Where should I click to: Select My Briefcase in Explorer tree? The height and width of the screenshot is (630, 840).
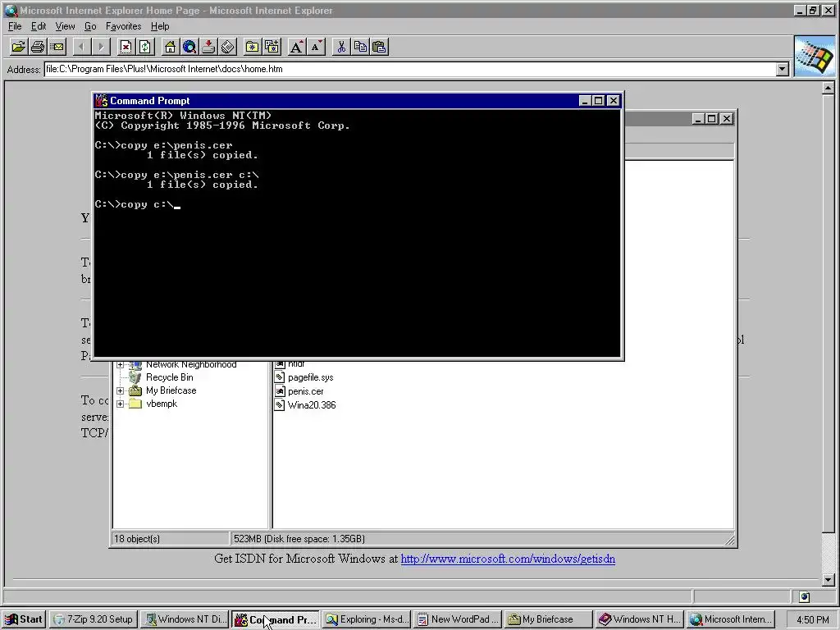point(171,390)
